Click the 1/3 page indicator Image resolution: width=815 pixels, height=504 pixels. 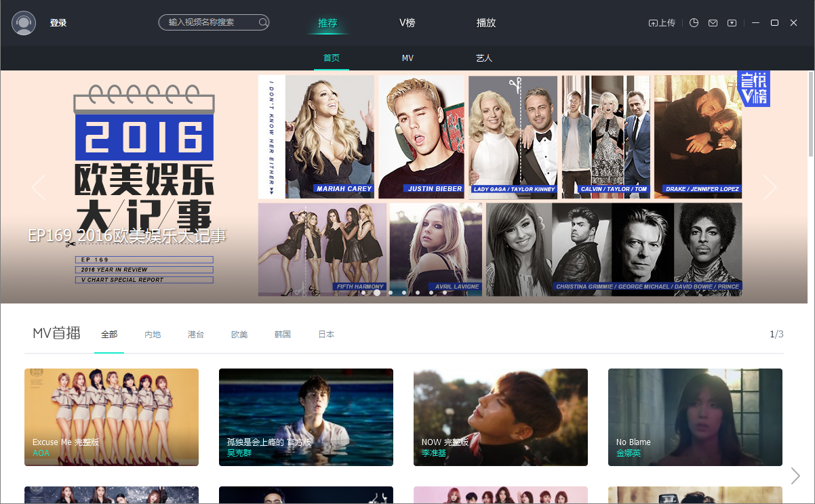pos(776,335)
